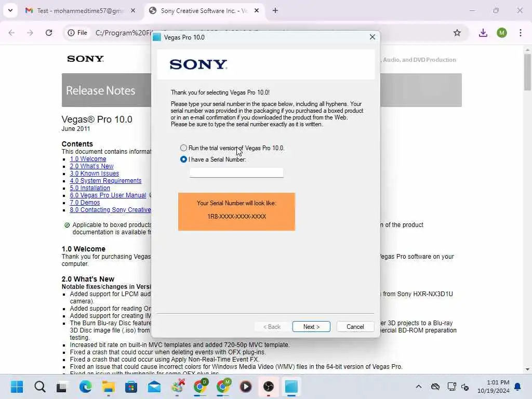This screenshot has width=532, height=399.
Task: Reload the current page
Action: 49,33
